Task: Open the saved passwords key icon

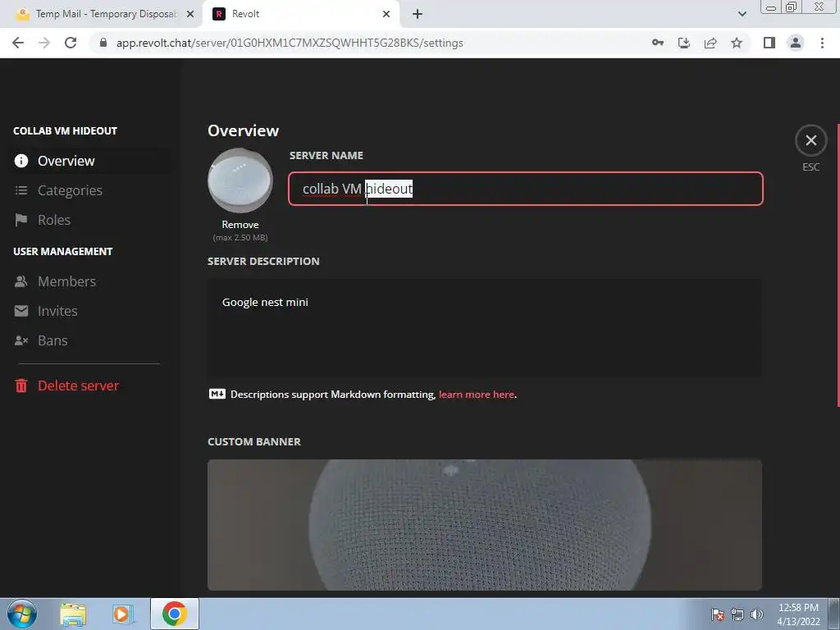Action: coord(657,43)
